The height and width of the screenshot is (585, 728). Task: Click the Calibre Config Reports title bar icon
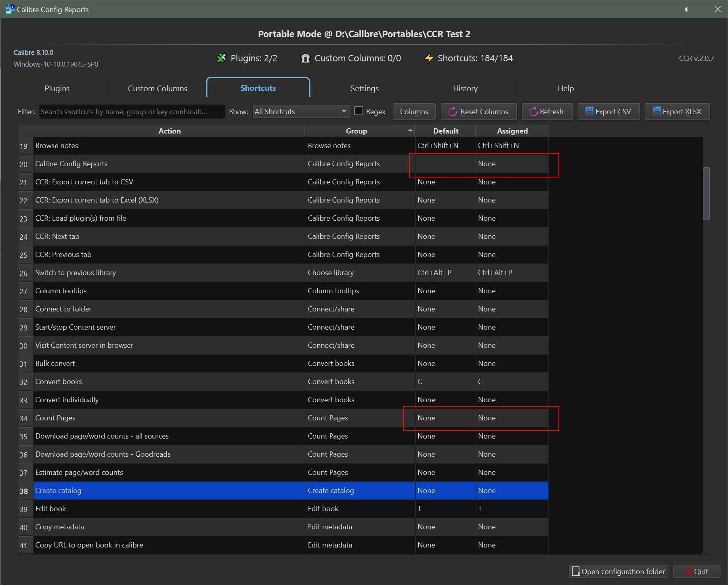click(10, 9)
